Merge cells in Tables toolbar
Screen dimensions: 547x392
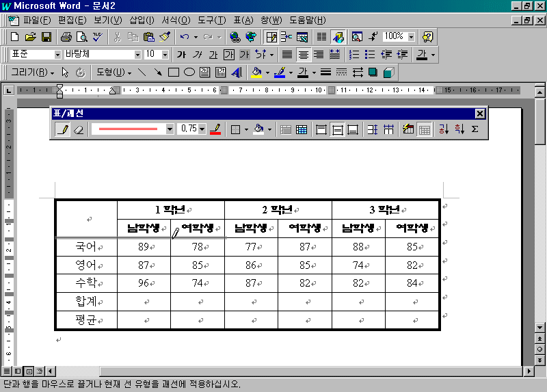[286, 129]
